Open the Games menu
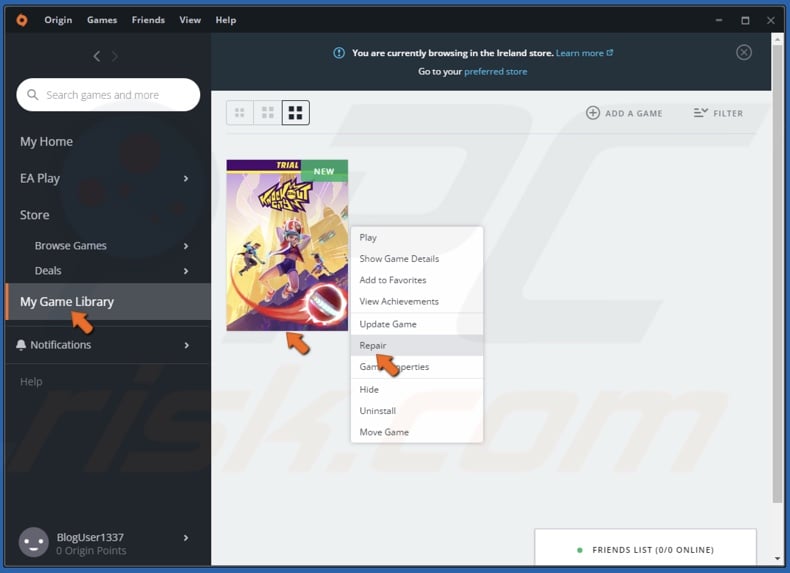Screen dimensions: 790x573 [x=102, y=20]
